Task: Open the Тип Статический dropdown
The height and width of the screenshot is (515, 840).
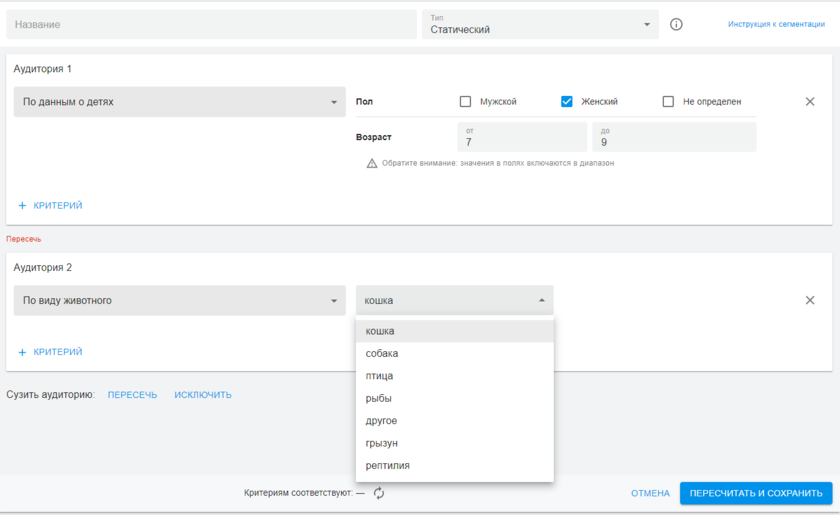Action: 540,25
